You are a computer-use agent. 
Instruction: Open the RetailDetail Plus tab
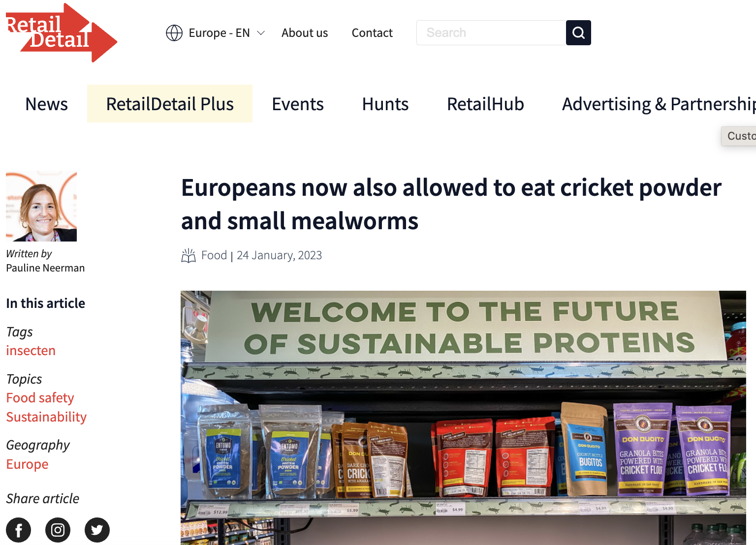pyautogui.click(x=170, y=104)
